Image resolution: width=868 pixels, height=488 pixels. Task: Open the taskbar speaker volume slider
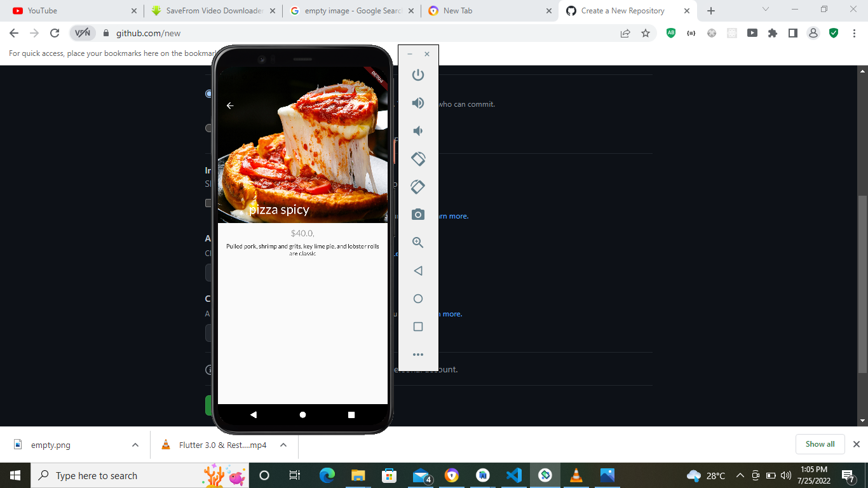pos(786,475)
